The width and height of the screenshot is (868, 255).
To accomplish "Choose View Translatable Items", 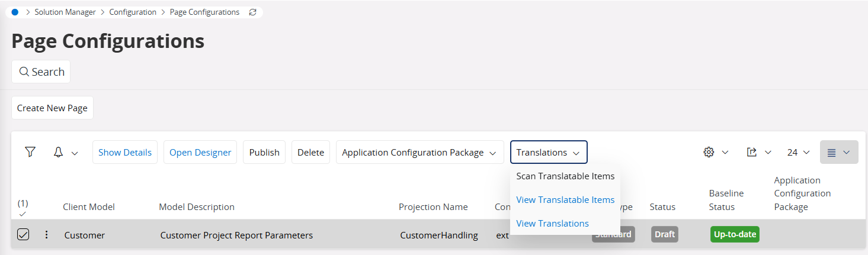I will (x=565, y=199).
